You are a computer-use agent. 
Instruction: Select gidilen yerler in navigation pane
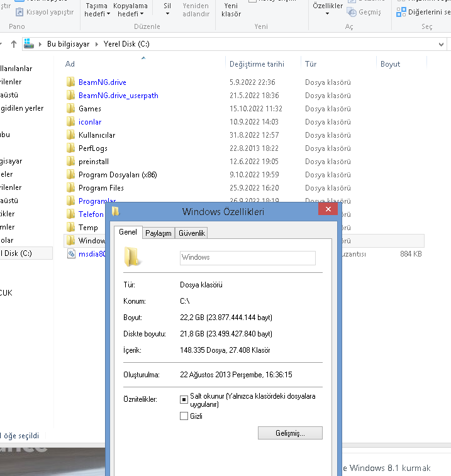click(x=22, y=108)
